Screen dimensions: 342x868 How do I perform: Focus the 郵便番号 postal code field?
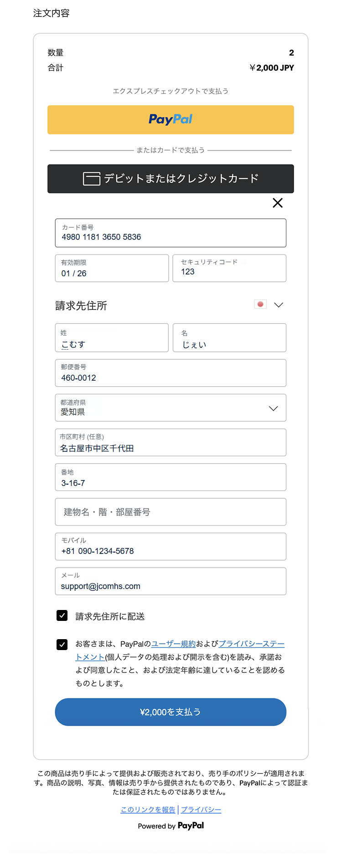coord(171,373)
